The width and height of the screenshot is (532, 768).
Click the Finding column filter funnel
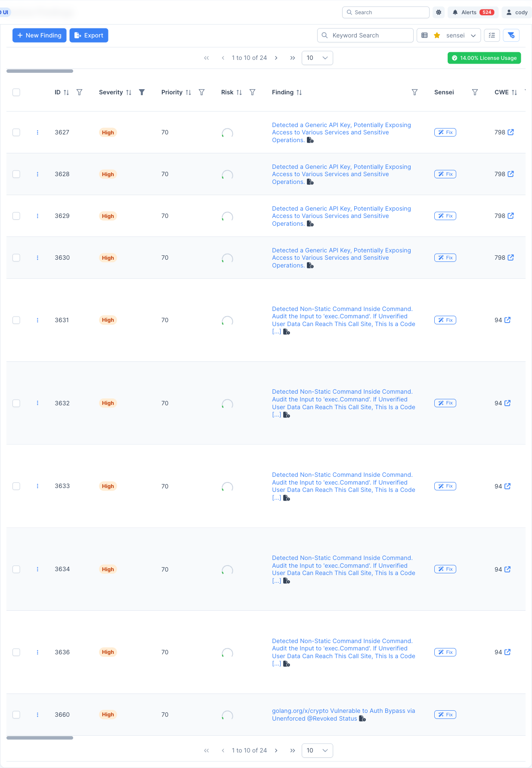414,92
